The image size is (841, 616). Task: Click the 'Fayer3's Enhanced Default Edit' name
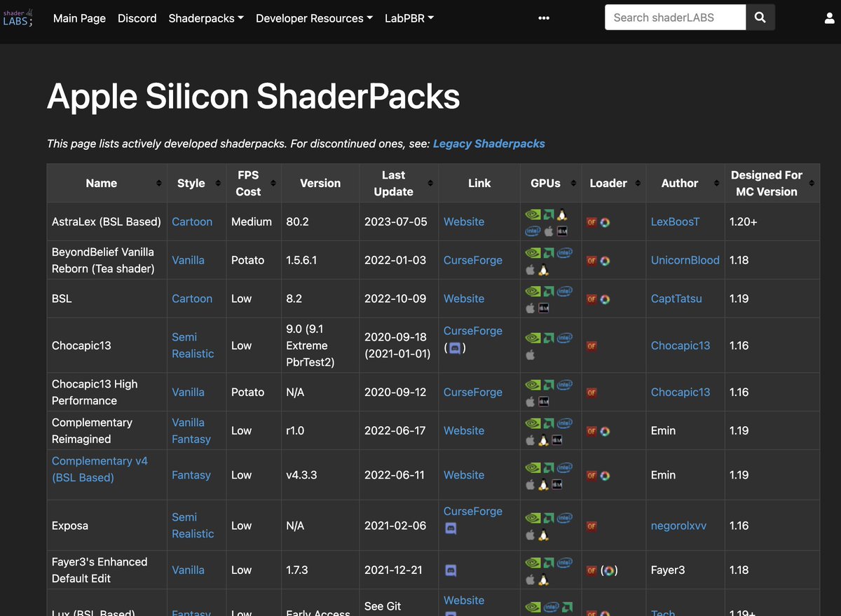tap(100, 570)
